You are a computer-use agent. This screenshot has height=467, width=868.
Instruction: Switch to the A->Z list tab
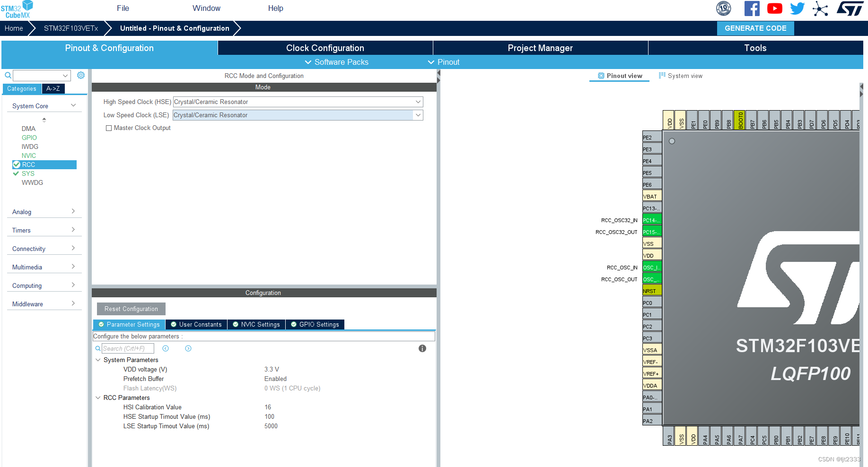53,88
